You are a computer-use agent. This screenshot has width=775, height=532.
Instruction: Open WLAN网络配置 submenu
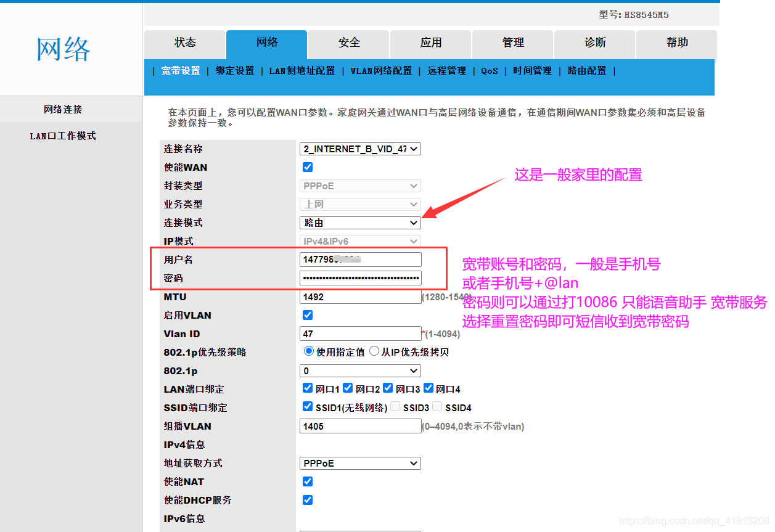click(382, 71)
